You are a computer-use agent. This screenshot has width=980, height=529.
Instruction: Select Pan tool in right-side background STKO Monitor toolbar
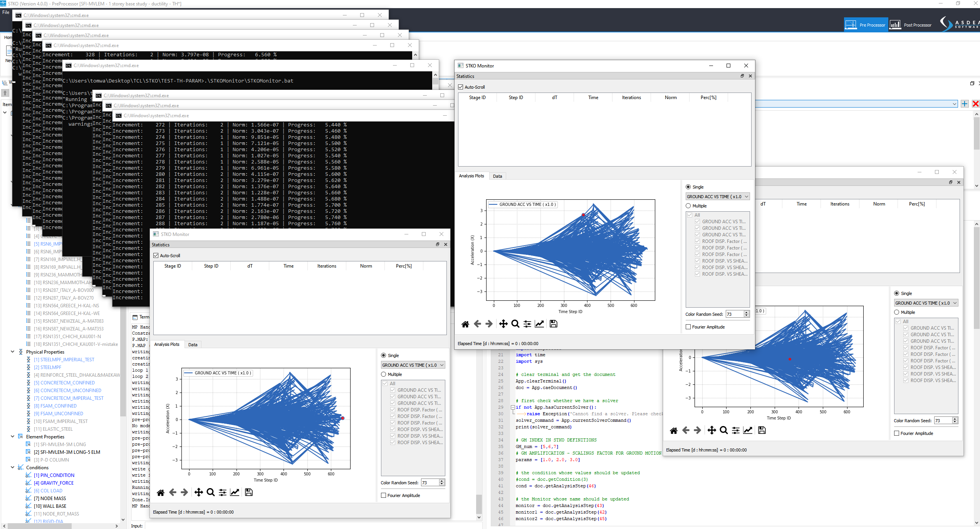click(712, 430)
